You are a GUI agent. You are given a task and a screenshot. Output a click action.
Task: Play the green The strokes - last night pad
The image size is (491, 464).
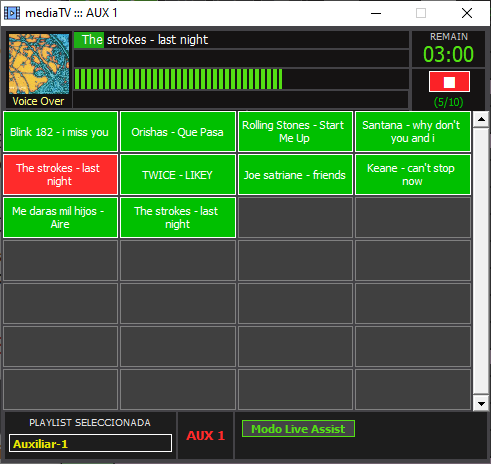[178, 218]
